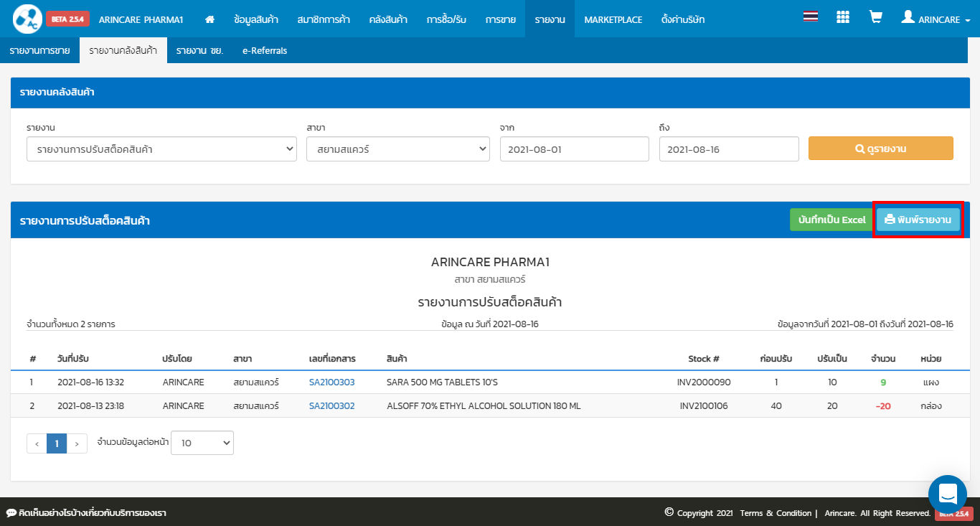Open สมาชิกการค้า menu
Image resolution: width=980 pixels, height=526 pixels.
(324, 19)
